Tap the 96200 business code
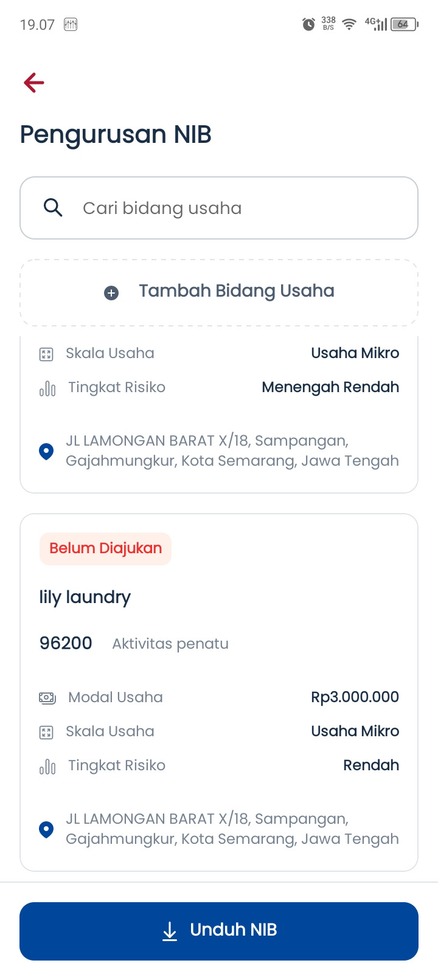Image resolution: width=438 pixels, height=980 pixels. [66, 643]
